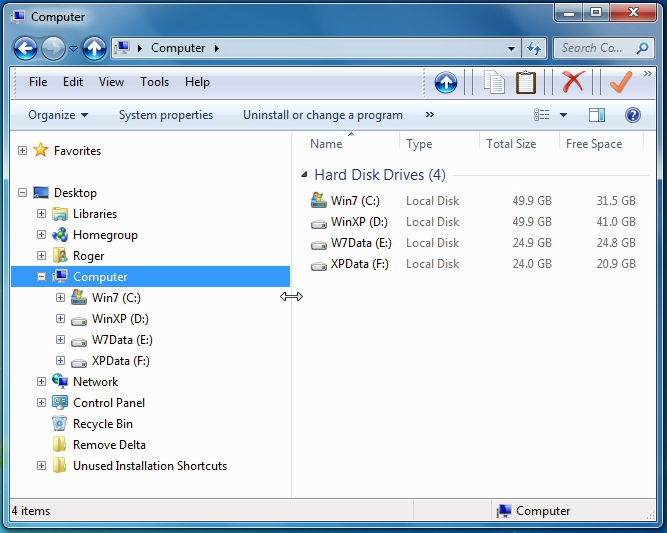Click the Libraries folder icon
This screenshot has width=667, height=533.
(60, 214)
